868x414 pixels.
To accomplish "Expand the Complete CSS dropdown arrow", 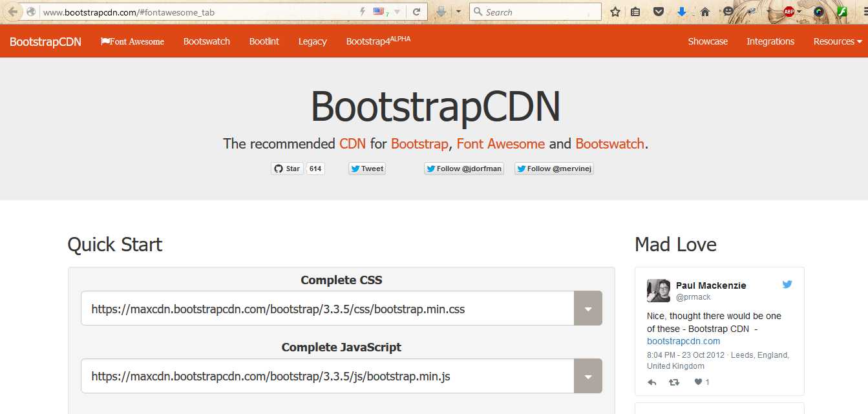I will [x=587, y=308].
